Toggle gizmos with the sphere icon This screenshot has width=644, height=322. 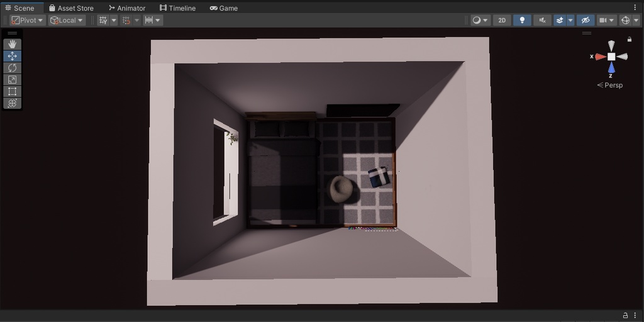(625, 20)
